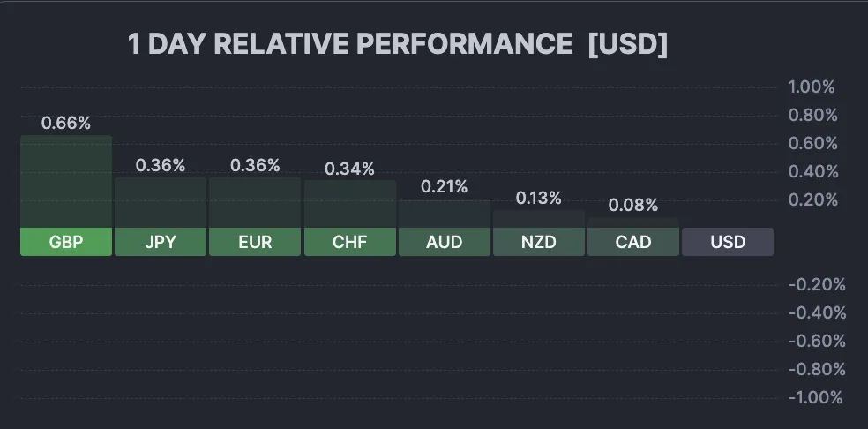Click the 0.13% value above NZD

click(538, 198)
